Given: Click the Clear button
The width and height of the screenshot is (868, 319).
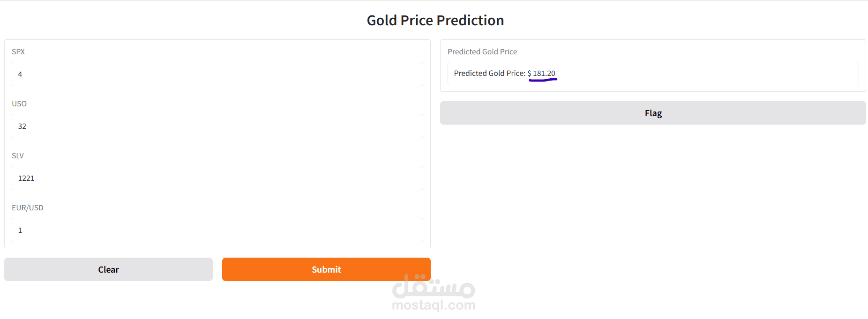Looking at the screenshot, I should point(108,269).
